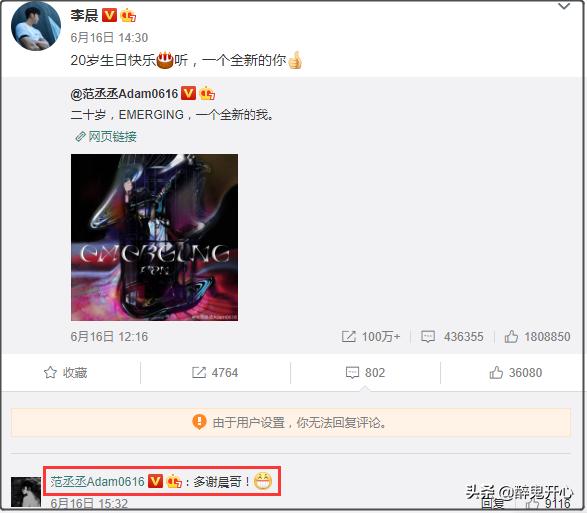View the original post's 436355 comments
587x513 pixels.
pos(452,336)
